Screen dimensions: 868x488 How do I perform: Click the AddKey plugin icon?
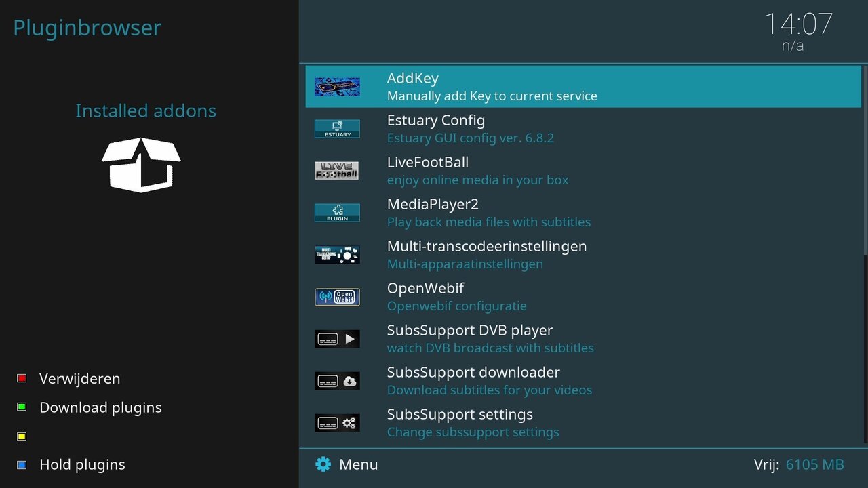[x=337, y=87]
